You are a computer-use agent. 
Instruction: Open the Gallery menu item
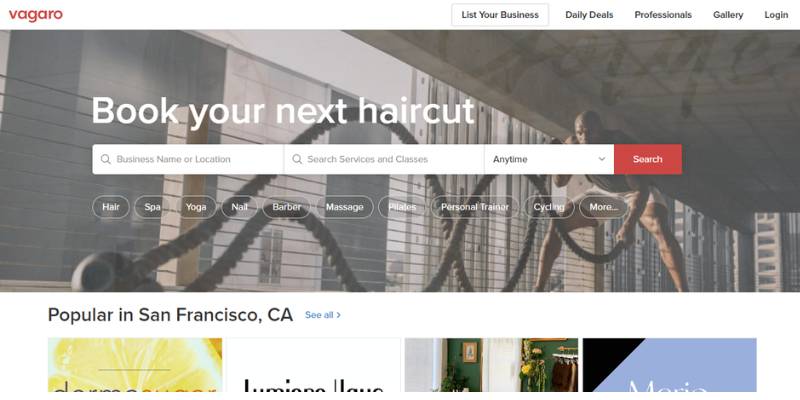click(x=728, y=15)
